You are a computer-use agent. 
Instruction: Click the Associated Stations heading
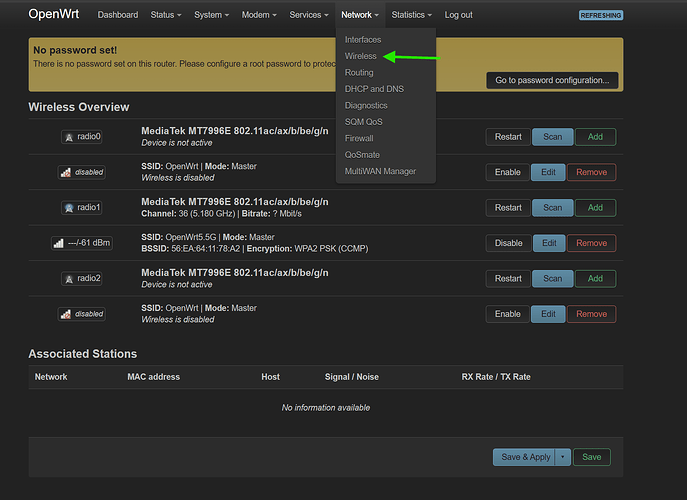click(x=82, y=354)
